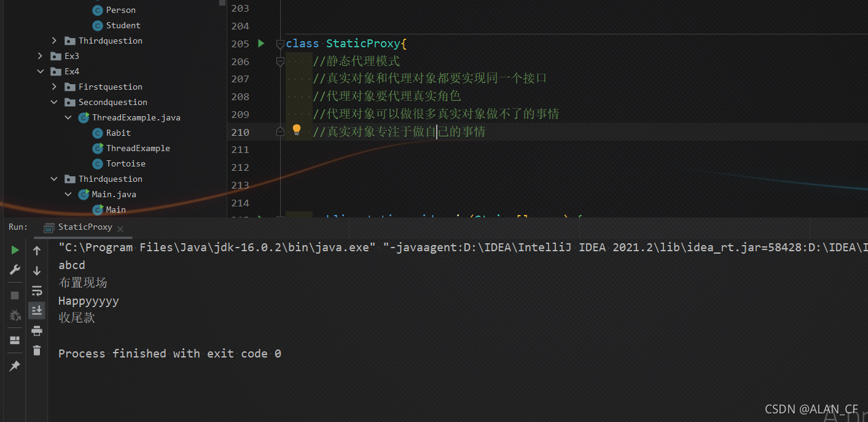The image size is (868, 422).
Task: Fold class StaticProxy at line 205
Action: pyautogui.click(x=280, y=44)
